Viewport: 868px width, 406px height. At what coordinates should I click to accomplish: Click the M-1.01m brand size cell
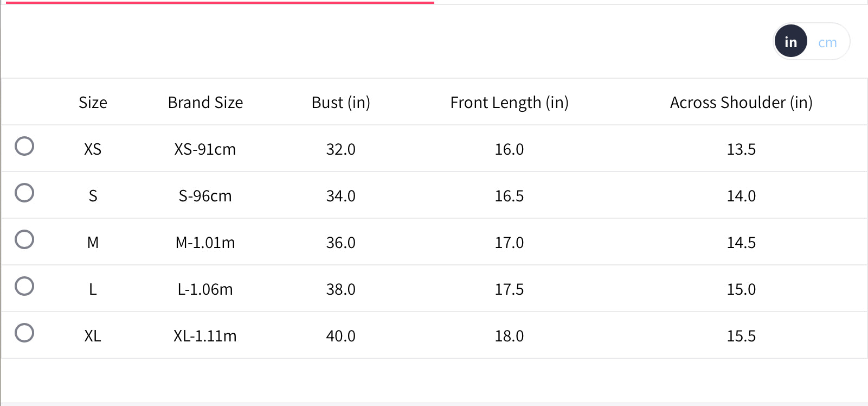pyautogui.click(x=205, y=243)
